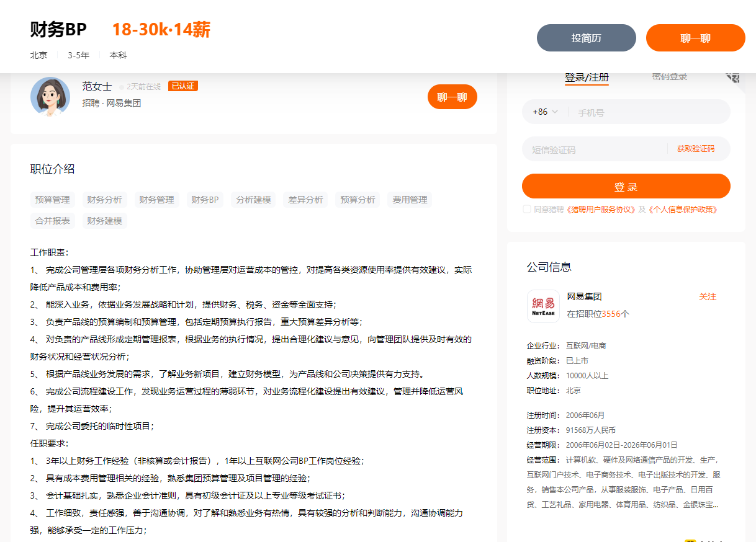Click the 投简历 button

click(586, 37)
